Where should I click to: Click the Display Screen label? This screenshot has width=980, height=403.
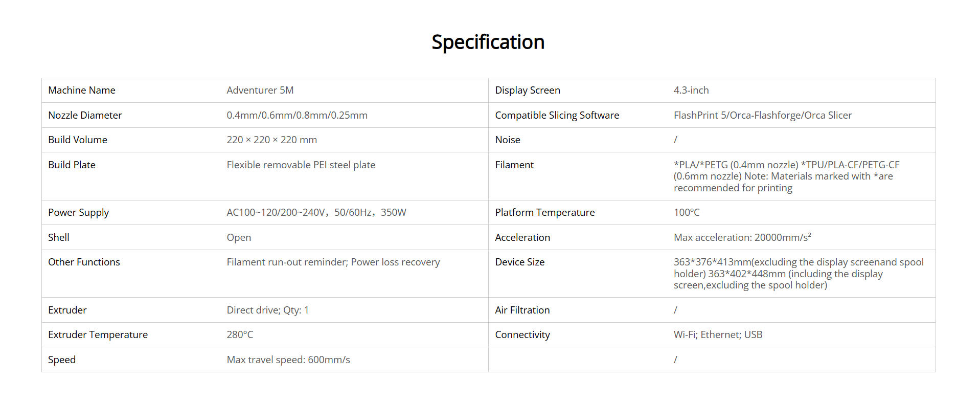[x=527, y=91]
